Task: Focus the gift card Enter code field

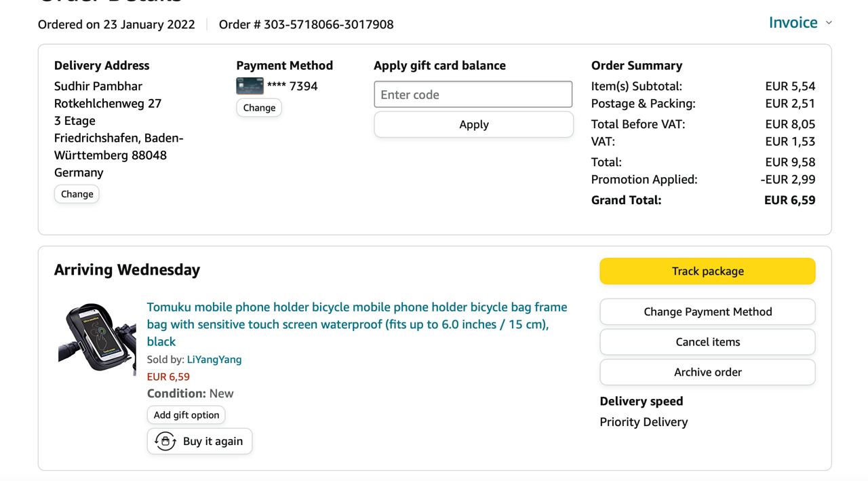Action: [473, 95]
